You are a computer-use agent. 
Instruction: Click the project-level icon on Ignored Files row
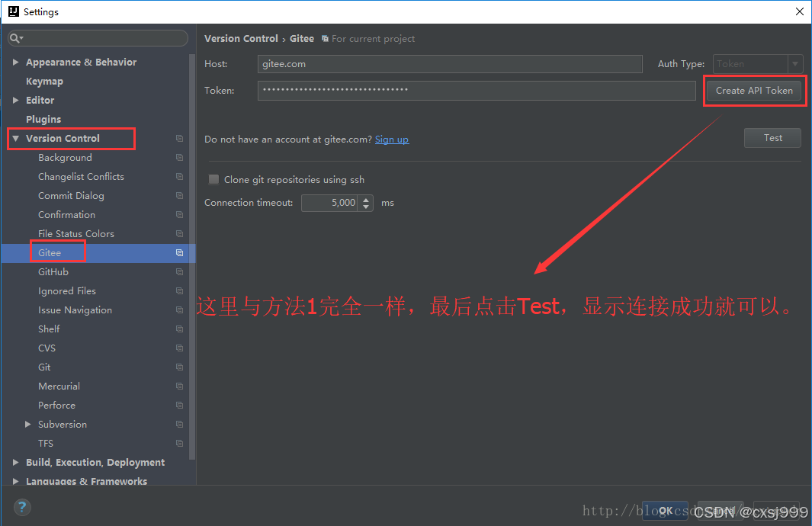[x=179, y=291]
